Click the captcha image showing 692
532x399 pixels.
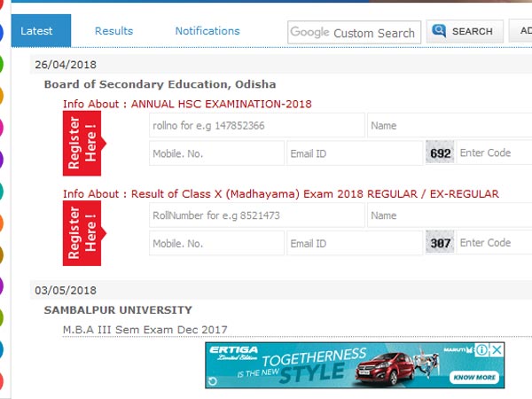(440, 153)
